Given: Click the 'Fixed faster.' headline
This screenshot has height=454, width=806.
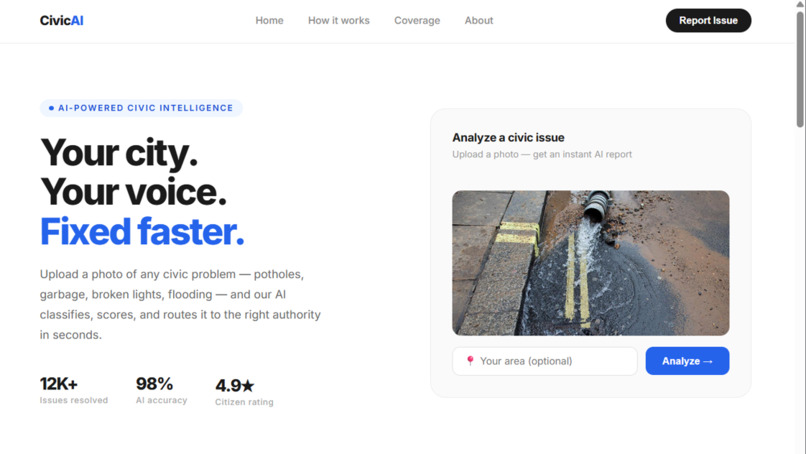Looking at the screenshot, I should tap(142, 232).
